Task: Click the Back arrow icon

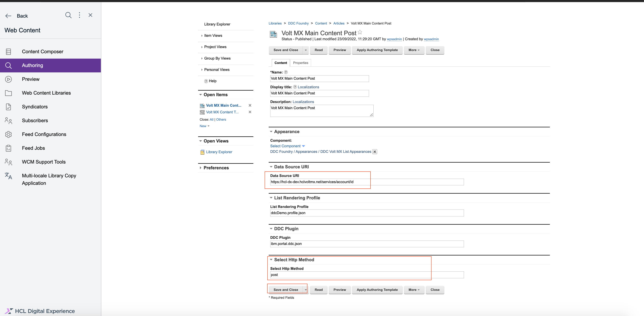Action: pyautogui.click(x=8, y=16)
